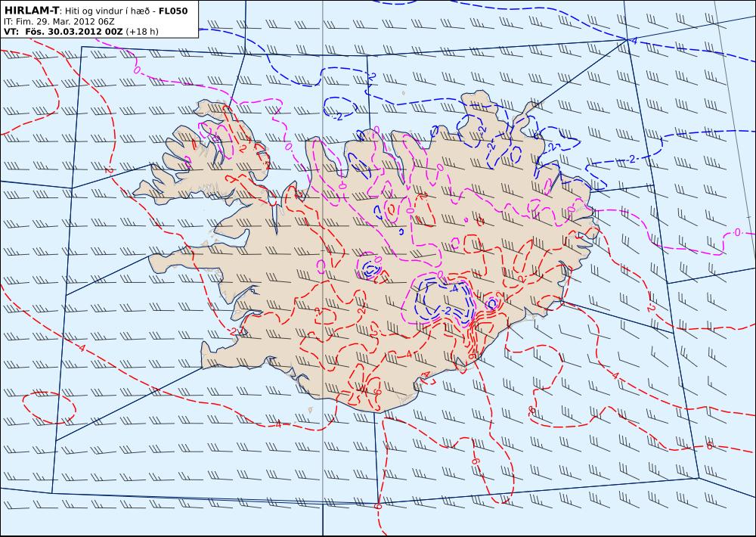Click the HIRLAM-T model title text
756x537 pixels.
click(31, 11)
